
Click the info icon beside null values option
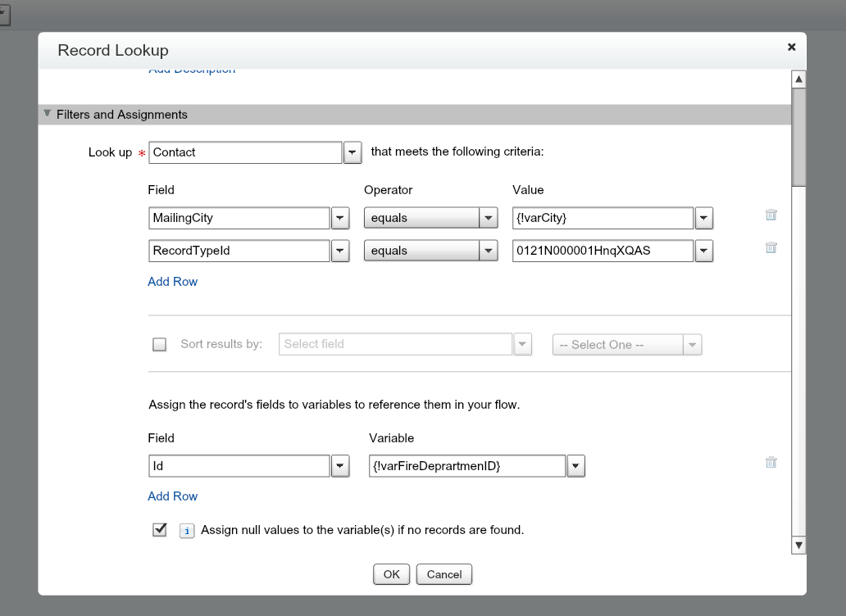(x=187, y=531)
